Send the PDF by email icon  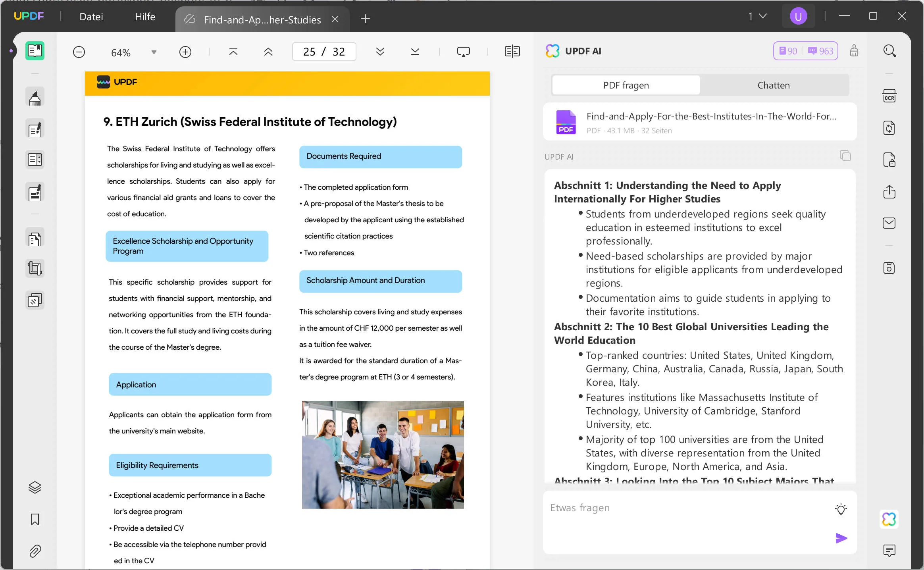(889, 223)
